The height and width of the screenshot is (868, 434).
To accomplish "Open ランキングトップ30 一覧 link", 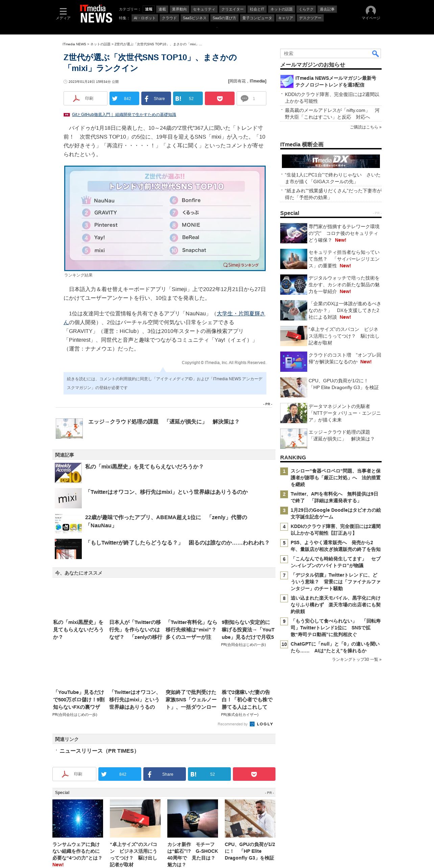I will click(x=357, y=659).
